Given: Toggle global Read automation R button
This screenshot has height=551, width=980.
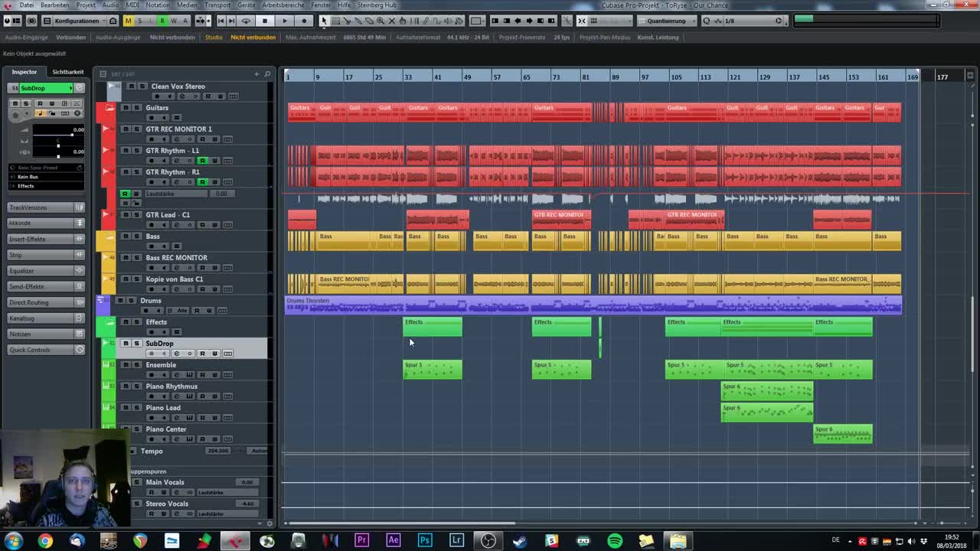Looking at the screenshot, I should 162,21.
